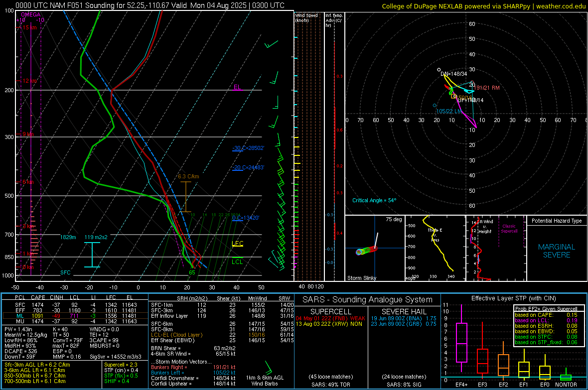Click the 'UP=148/14' hodograph label
This screenshot has height=390, width=588.
pos(470,100)
